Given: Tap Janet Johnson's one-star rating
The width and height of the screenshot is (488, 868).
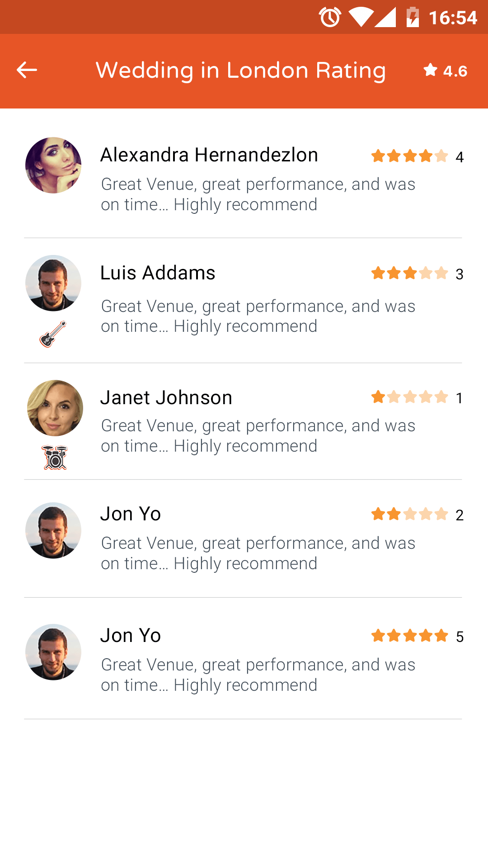Looking at the screenshot, I should (x=417, y=397).
